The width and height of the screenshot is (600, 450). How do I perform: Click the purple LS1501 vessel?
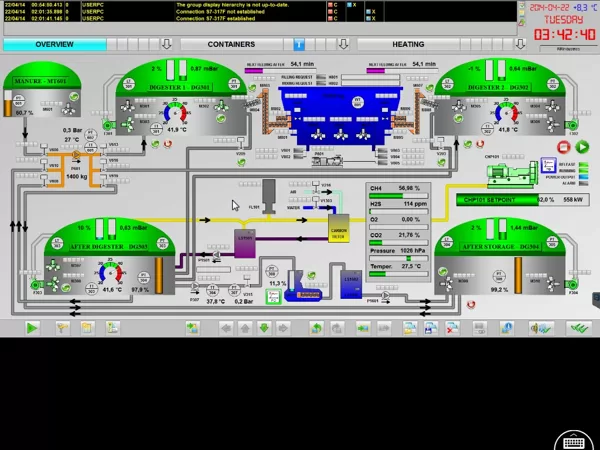coord(245,243)
